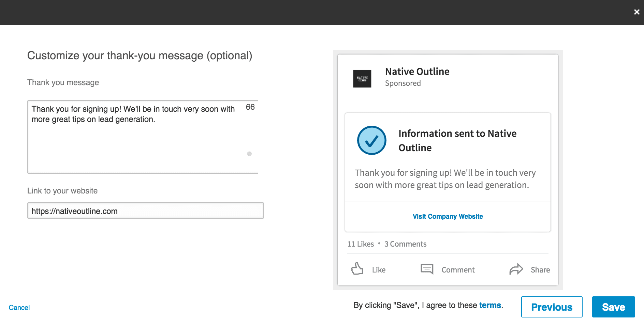Go back with the Previous button

[x=552, y=307]
